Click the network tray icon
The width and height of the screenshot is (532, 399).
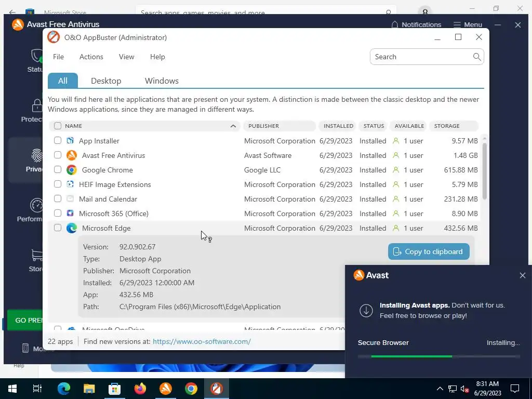pos(453,389)
